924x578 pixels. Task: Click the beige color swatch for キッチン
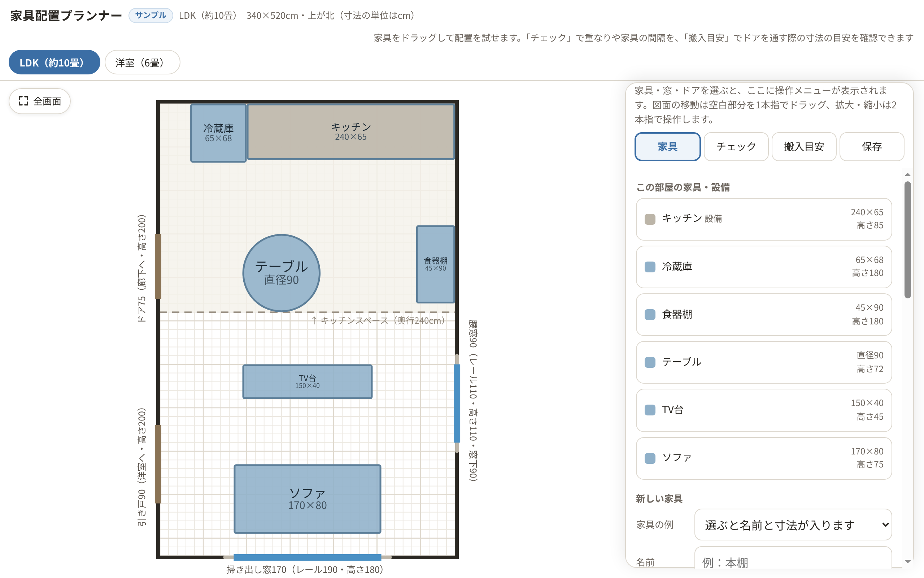(650, 219)
